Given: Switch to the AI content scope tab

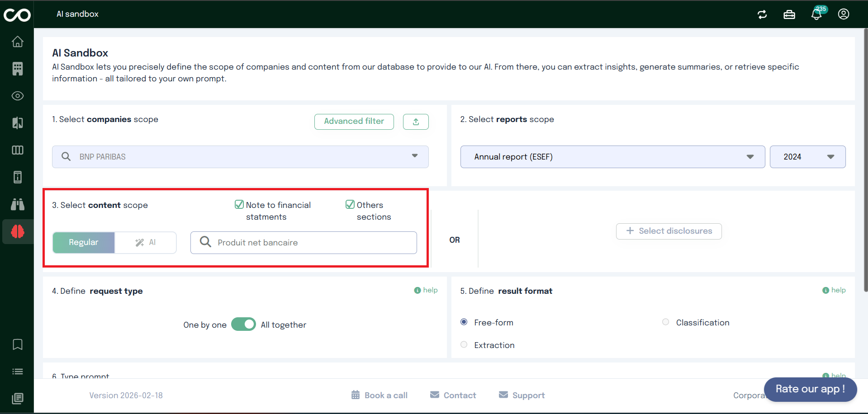Looking at the screenshot, I should [x=146, y=243].
